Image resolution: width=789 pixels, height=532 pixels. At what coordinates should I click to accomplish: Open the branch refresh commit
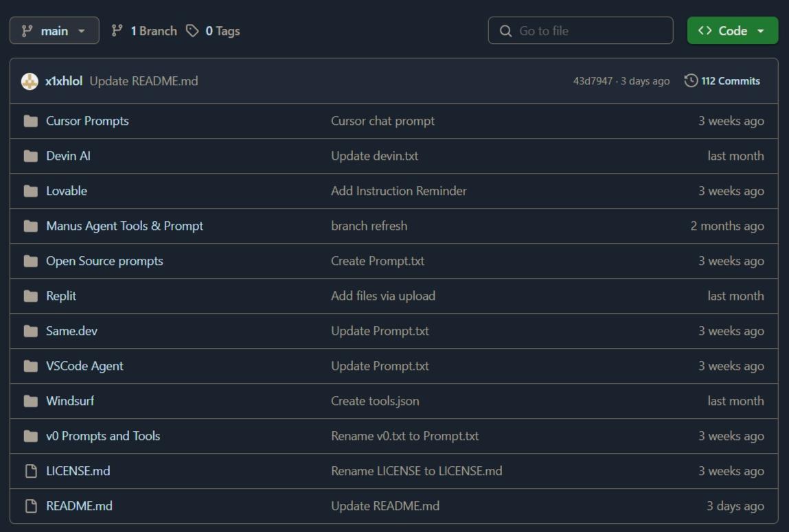(369, 227)
